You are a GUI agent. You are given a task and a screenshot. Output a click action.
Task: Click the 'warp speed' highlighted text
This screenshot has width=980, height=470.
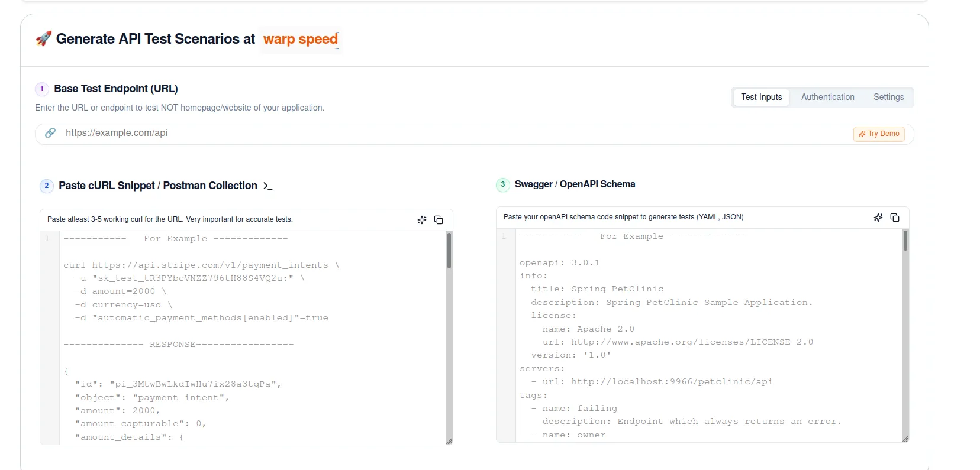pyautogui.click(x=301, y=39)
